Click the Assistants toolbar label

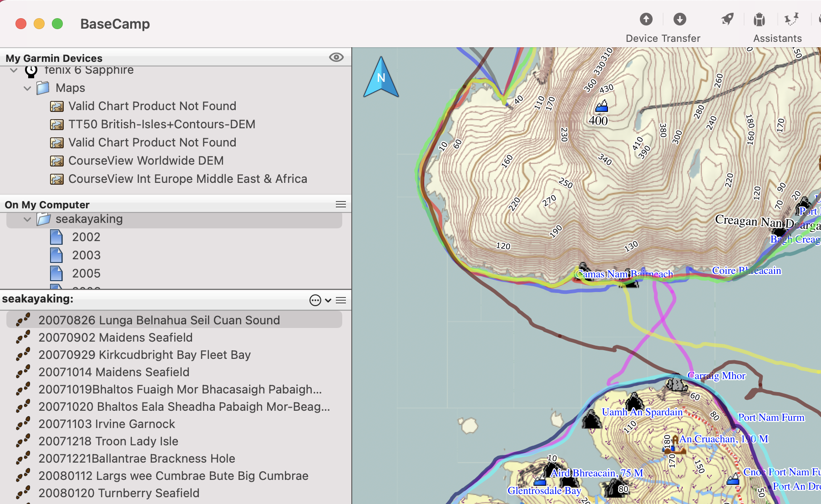pos(777,38)
